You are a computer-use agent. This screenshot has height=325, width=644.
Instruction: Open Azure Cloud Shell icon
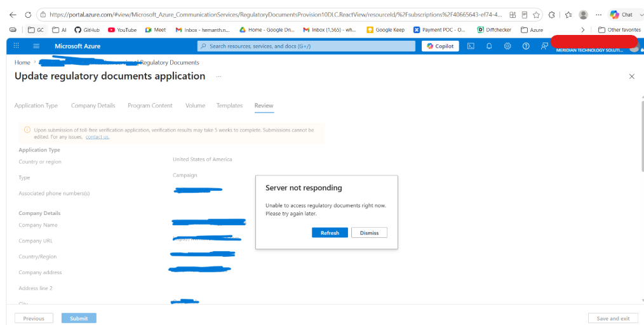click(471, 46)
